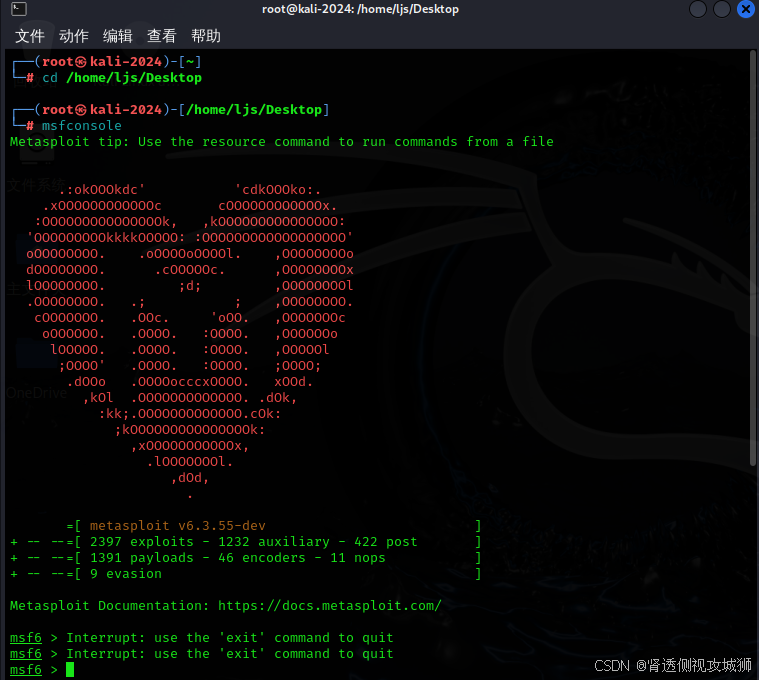Open the 动作 menu
Screen dimensions: 759x680
tap(74, 36)
